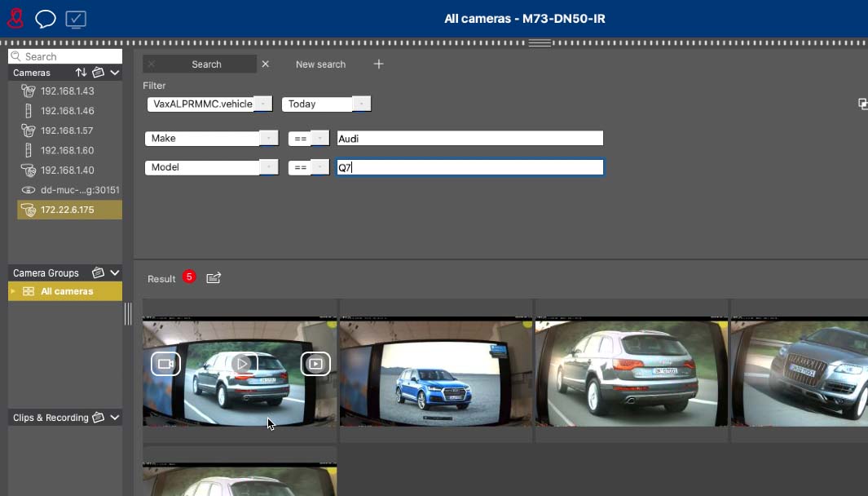Open the == operator dropdown for Make

click(309, 139)
